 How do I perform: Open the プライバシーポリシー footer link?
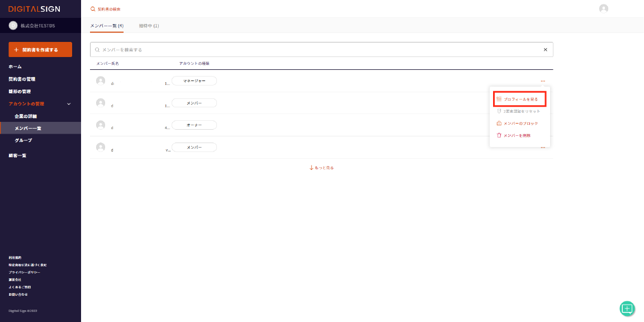pos(24,272)
